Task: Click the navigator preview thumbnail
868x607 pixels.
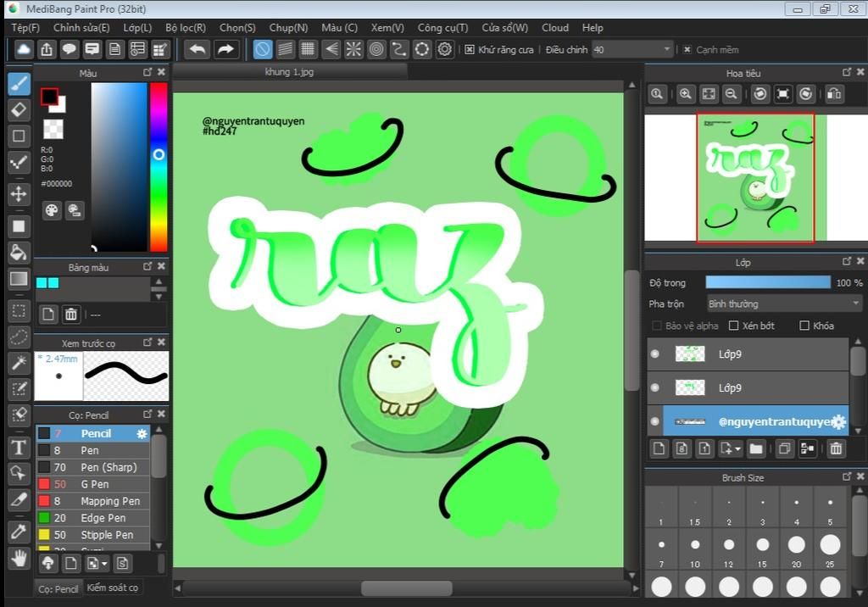Action: point(755,178)
